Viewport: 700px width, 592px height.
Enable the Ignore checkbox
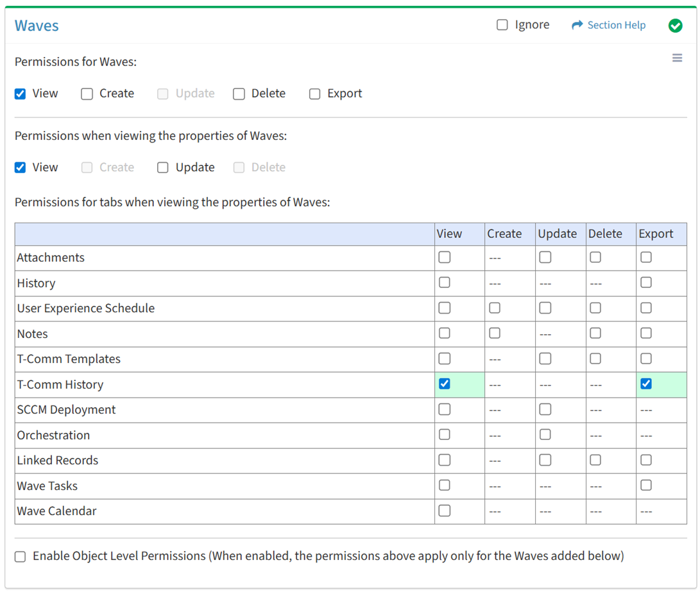pyautogui.click(x=502, y=25)
